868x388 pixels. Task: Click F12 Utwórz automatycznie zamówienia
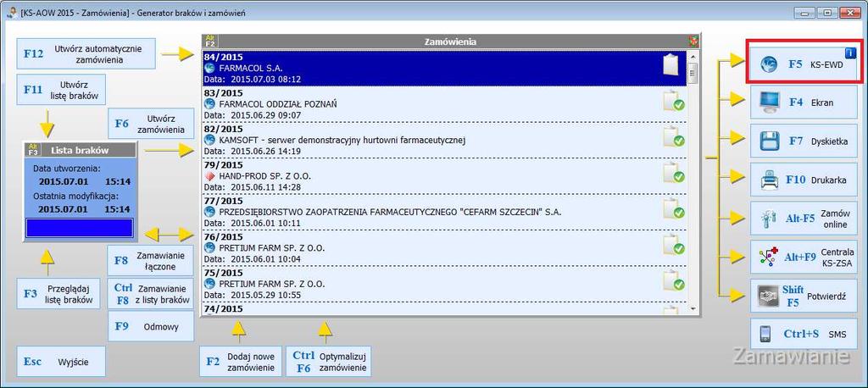(x=86, y=53)
